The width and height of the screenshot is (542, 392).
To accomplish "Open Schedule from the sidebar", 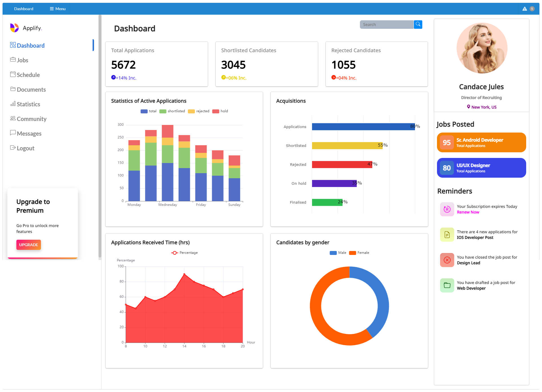I will pos(28,75).
